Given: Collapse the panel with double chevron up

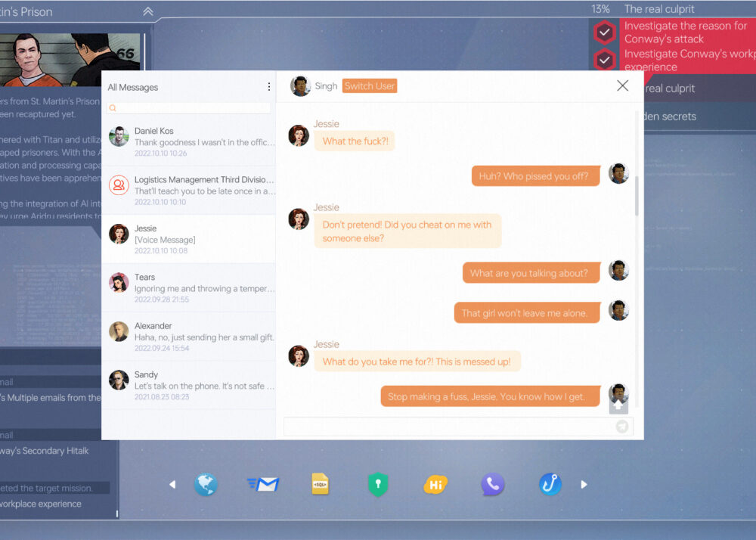Looking at the screenshot, I should point(148,11).
